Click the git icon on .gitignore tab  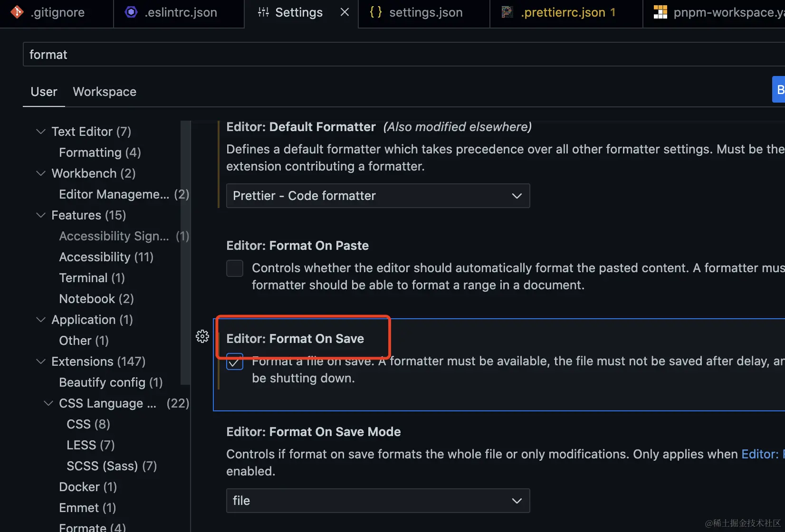pyautogui.click(x=17, y=12)
